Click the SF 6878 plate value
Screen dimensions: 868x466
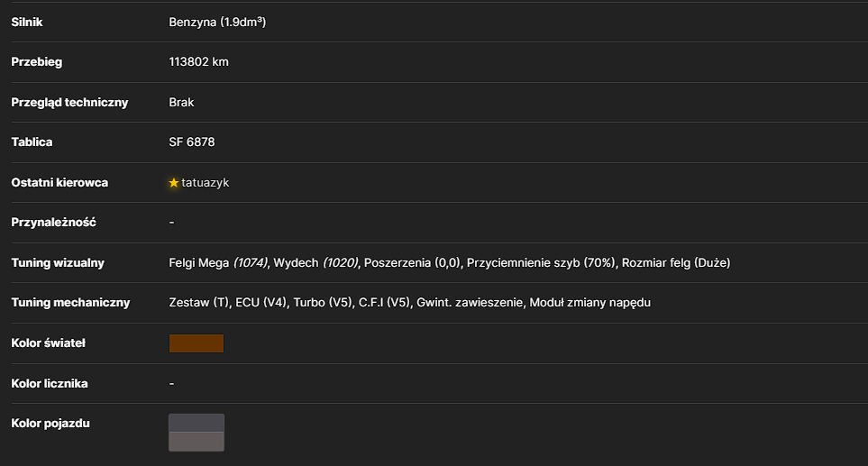point(191,142)
